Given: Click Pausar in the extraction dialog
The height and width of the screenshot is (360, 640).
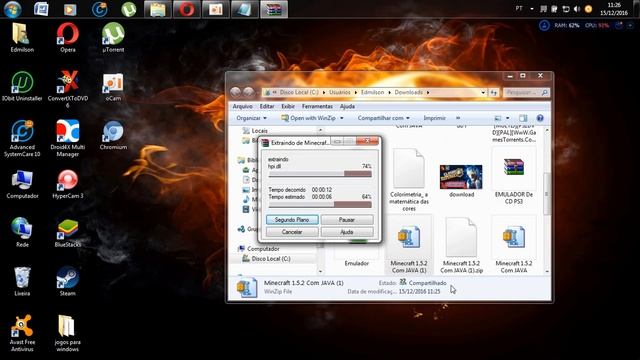Looking at the screenshot, I should point(347,220).
